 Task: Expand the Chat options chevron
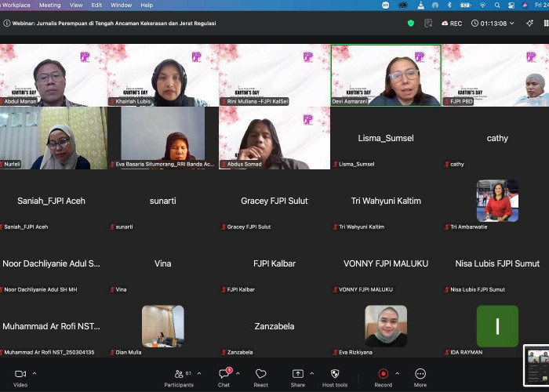(238, 374)
